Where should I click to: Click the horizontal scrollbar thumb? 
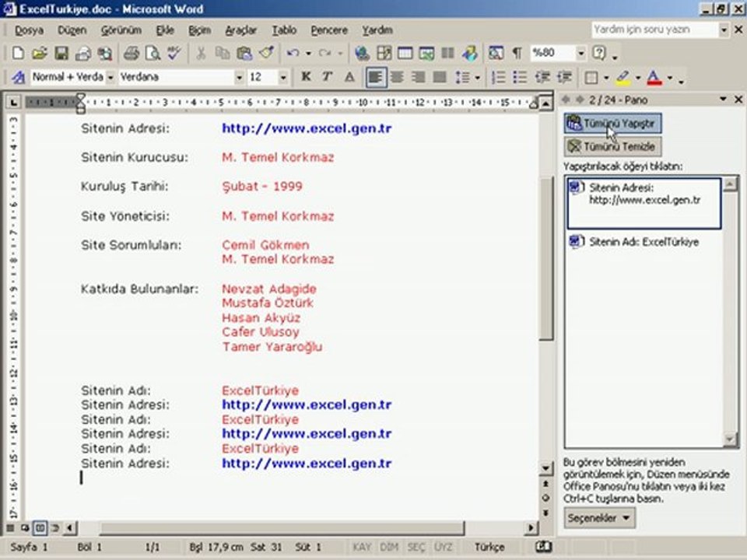(282, 527)
